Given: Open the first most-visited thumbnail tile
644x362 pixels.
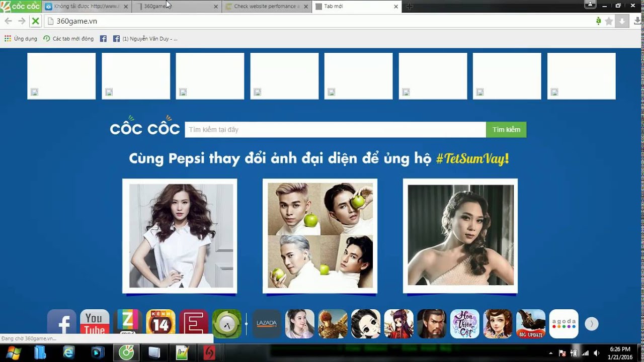Looking at the screenshot, I should (x=61, y=76).
